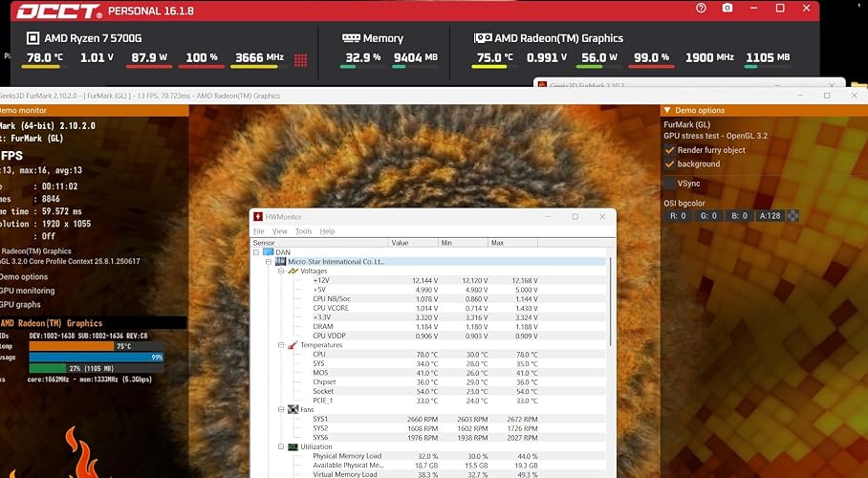Image resolution: width=868 pixels, height=478 pixels.
Task: Collapse the Micro-Star International node
Action: [x=269, y=261]
